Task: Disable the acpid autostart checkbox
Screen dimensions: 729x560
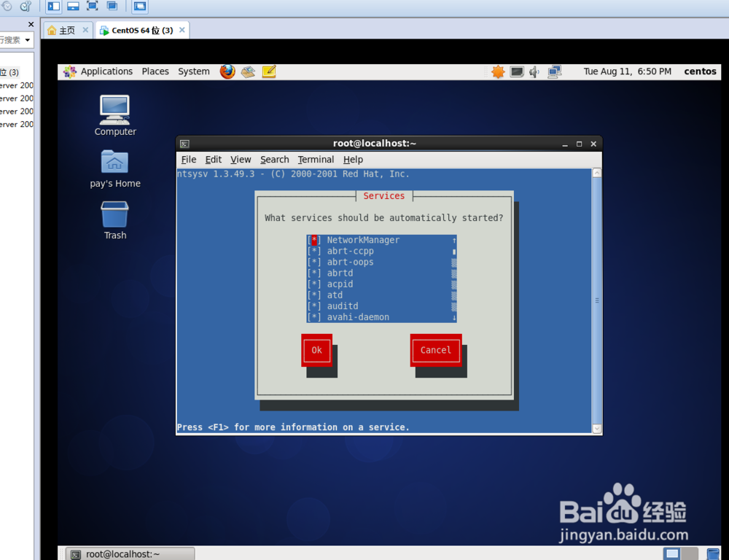Action: click(x=315, y=284)
